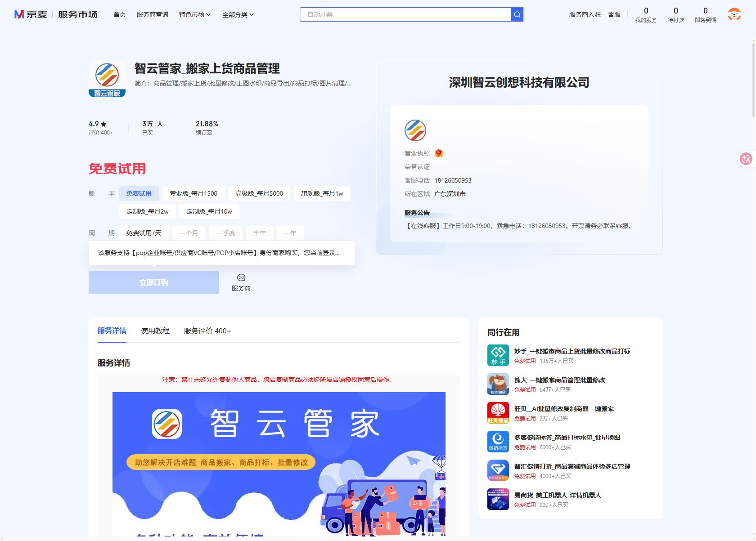756x541 pixels.
Task: Choose the 免费试用7天 period
Action: pyautogui.click(x=144, y=233)
